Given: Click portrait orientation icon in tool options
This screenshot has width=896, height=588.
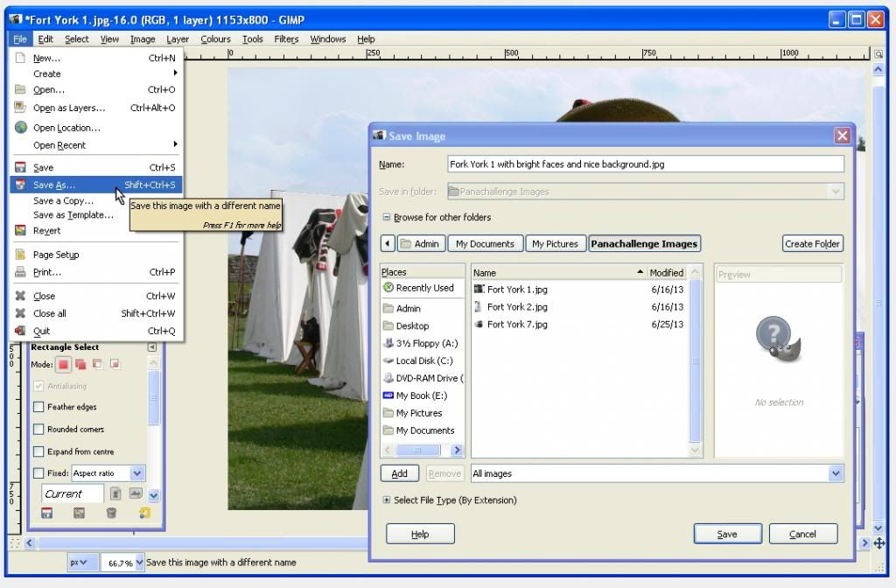Looking at the screenshot, I should pos(115,493).
